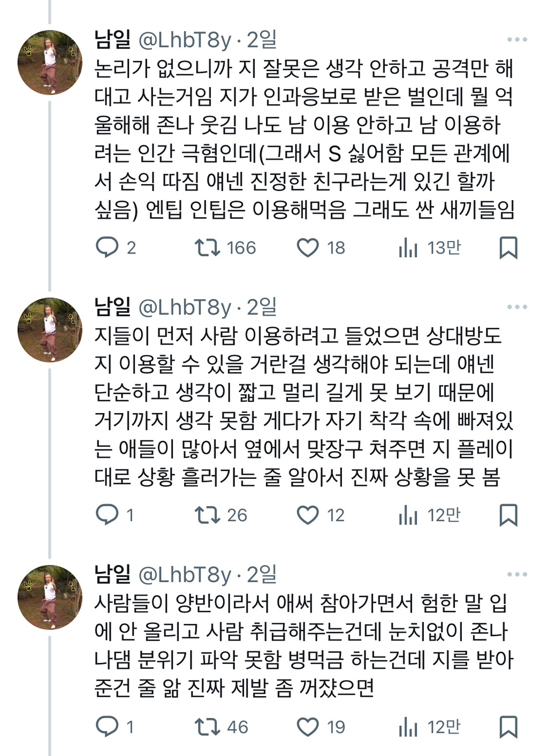Bookmark the last tweet in the thread
548x756 pixels.
pos(508,727)
